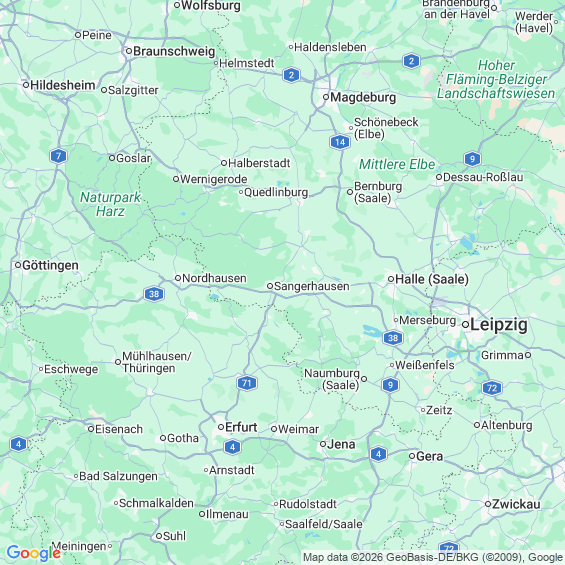
Task: Click the A71 highway shield north of Erfurt
Action: point(247,383)
